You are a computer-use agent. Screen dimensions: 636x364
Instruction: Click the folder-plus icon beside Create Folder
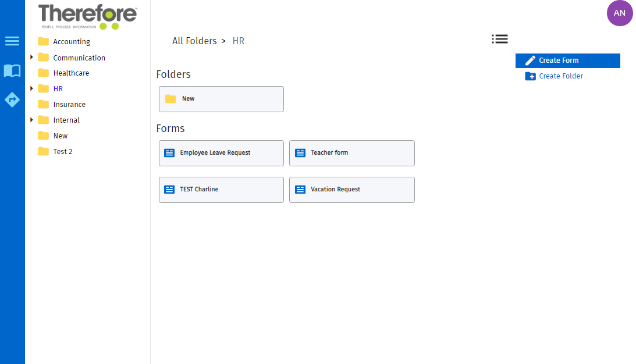(530, 76)
